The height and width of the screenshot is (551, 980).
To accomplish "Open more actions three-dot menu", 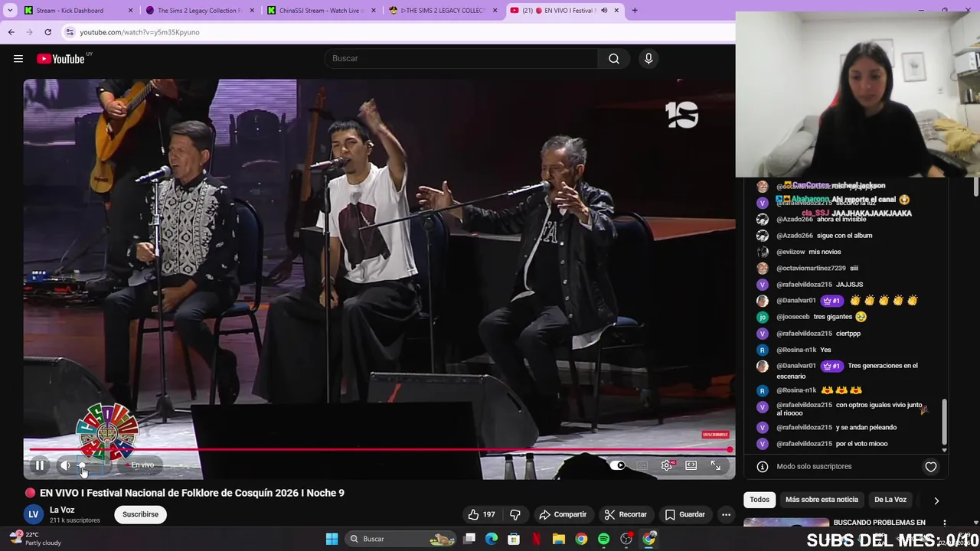I will pos(726,514).
